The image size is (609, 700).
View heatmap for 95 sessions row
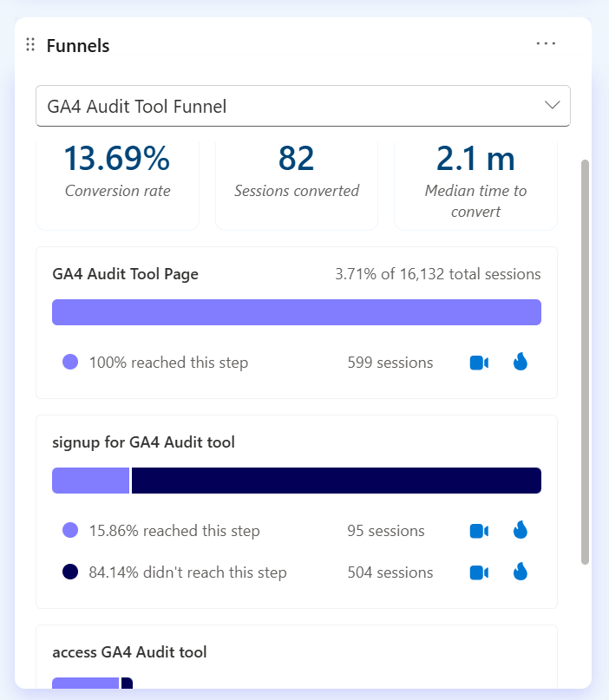521,530
